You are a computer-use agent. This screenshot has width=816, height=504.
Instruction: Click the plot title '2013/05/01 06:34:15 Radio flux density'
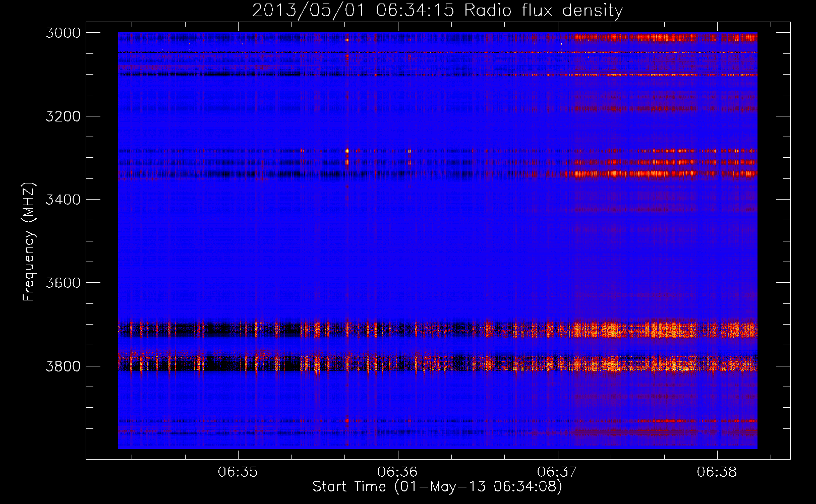pos(437,11)
